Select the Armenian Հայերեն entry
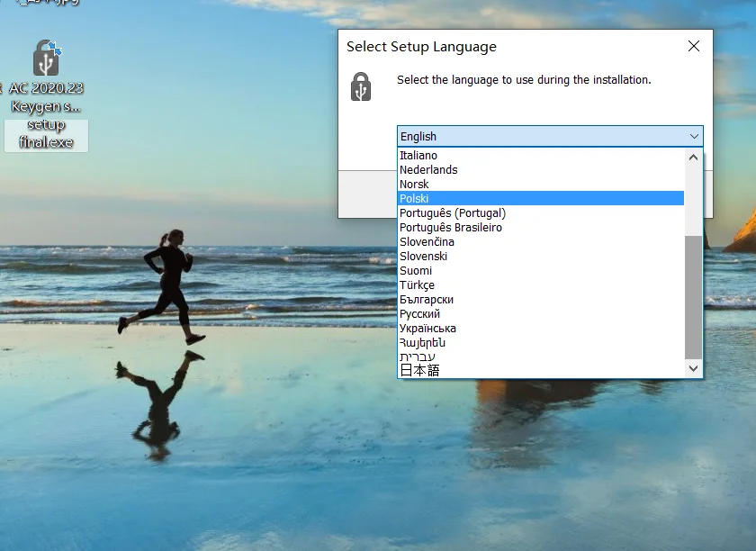756x551 pixels. pyautogui.click(x=541, y=342)
